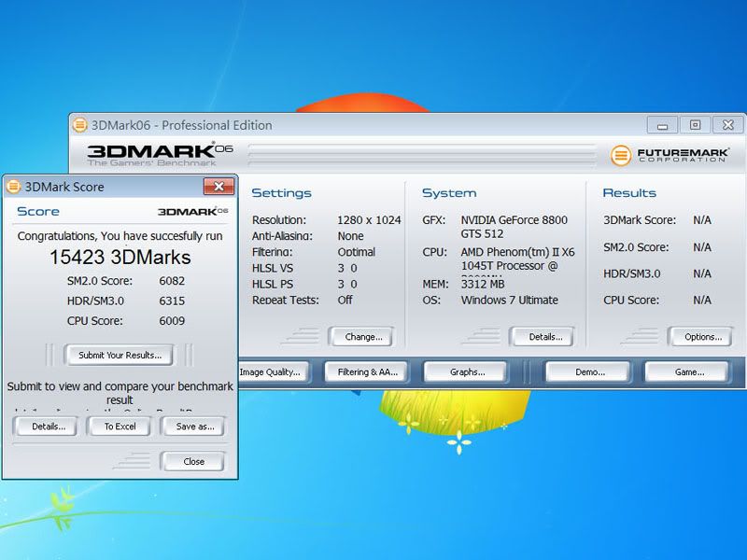
Task: Open Change... settings in 3DMark06
Action: (x=363, y=337)
